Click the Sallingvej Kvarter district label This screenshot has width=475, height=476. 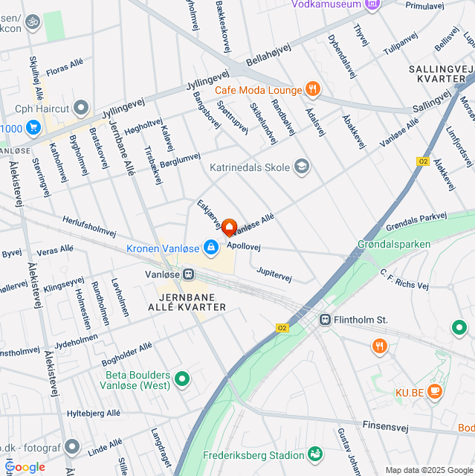pyautogui.click(x=441, y=74)
